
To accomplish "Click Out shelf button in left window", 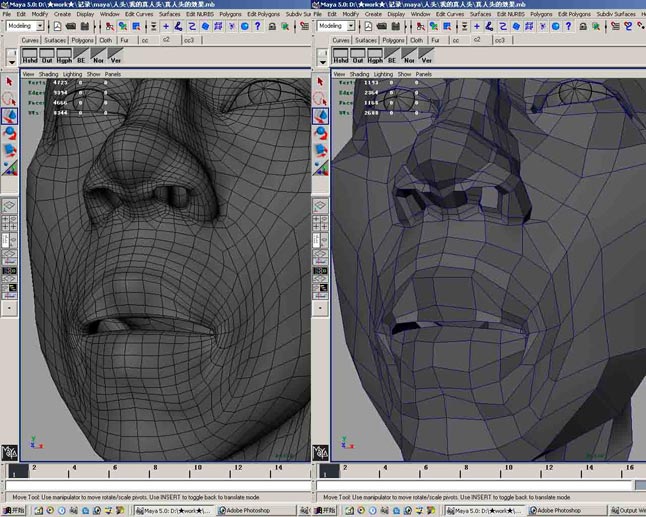I will (x=47, y=55).
